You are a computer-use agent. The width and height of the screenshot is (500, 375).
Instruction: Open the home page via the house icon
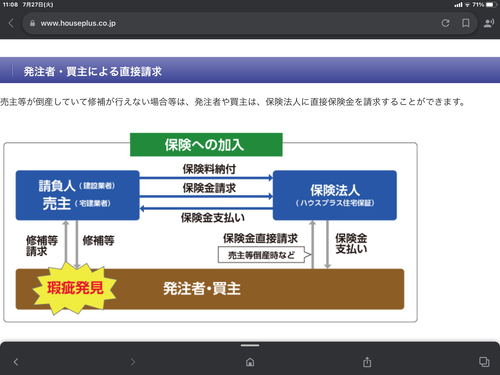point(250,362)
